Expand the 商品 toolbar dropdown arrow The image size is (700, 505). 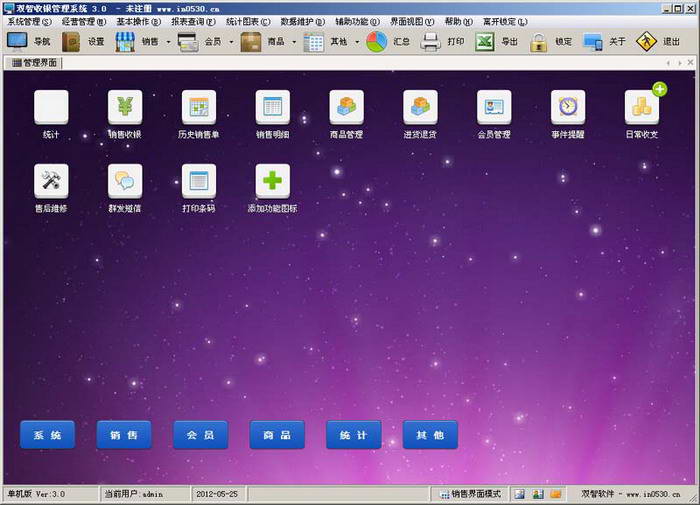tap(294, 42)
